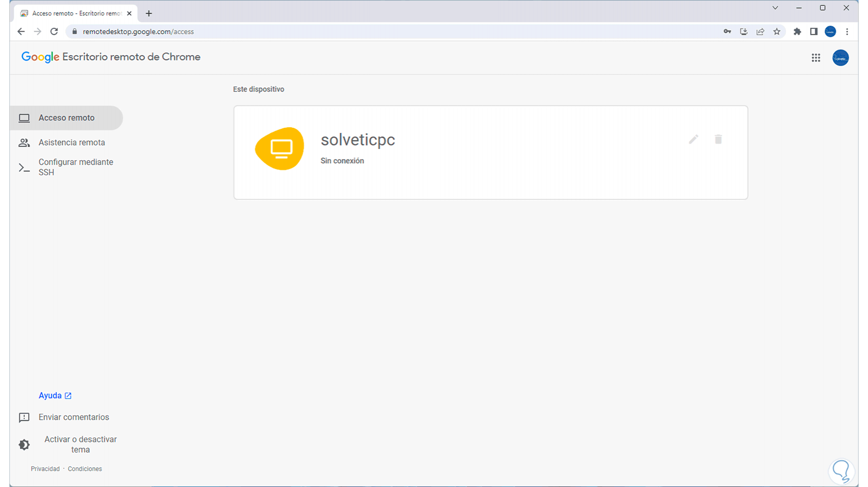Click the feedback icon beside Enviar comentarios
This screenshot has width=868, height=487.
pyautogui.click(x=24, y=418)
